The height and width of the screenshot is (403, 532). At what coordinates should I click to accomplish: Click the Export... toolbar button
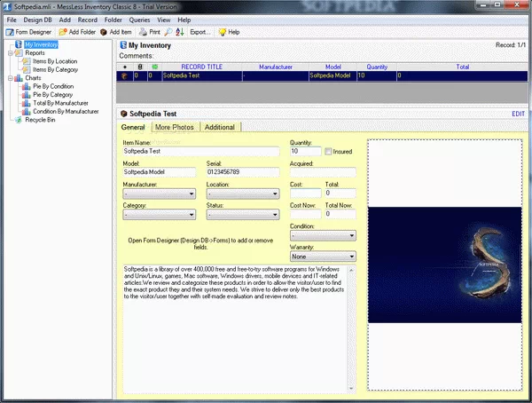(199, 31)
